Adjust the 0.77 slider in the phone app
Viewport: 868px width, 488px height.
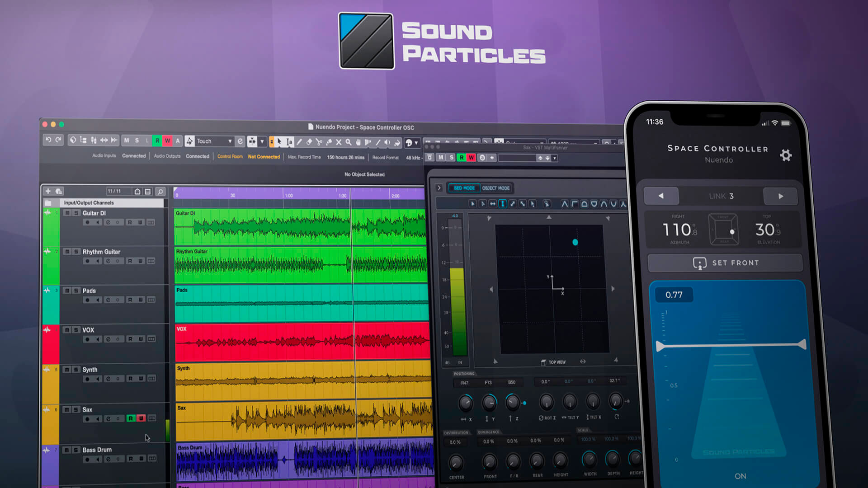pos(730,345)
